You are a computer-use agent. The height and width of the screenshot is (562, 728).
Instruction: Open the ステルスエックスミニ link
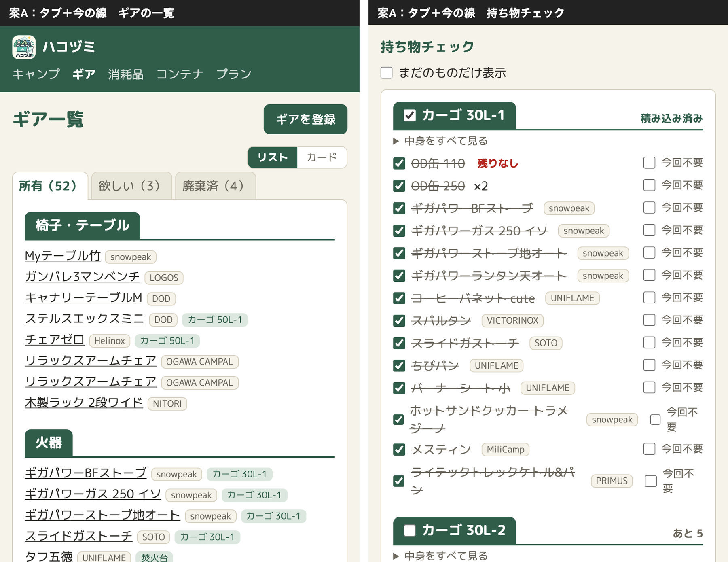85,319
